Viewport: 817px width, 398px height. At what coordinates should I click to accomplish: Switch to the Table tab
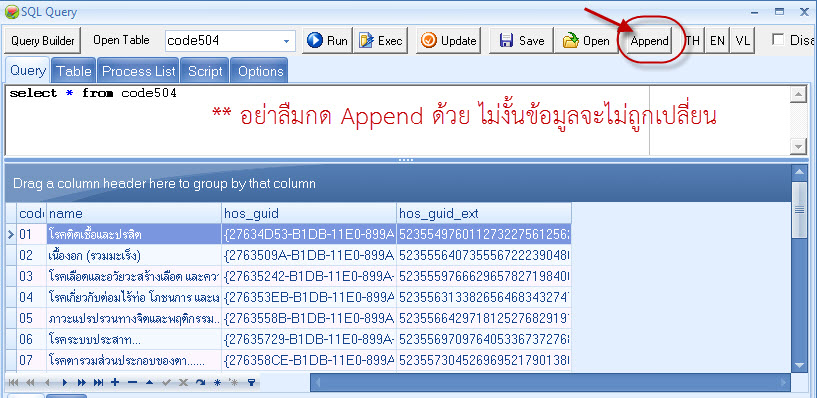tap(73, 71)
